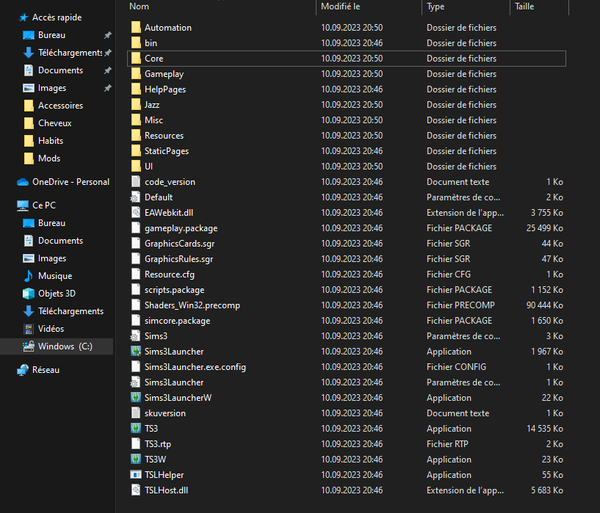
Task: Click the Sims3Launcher application icon
Action: coord(136,351)
